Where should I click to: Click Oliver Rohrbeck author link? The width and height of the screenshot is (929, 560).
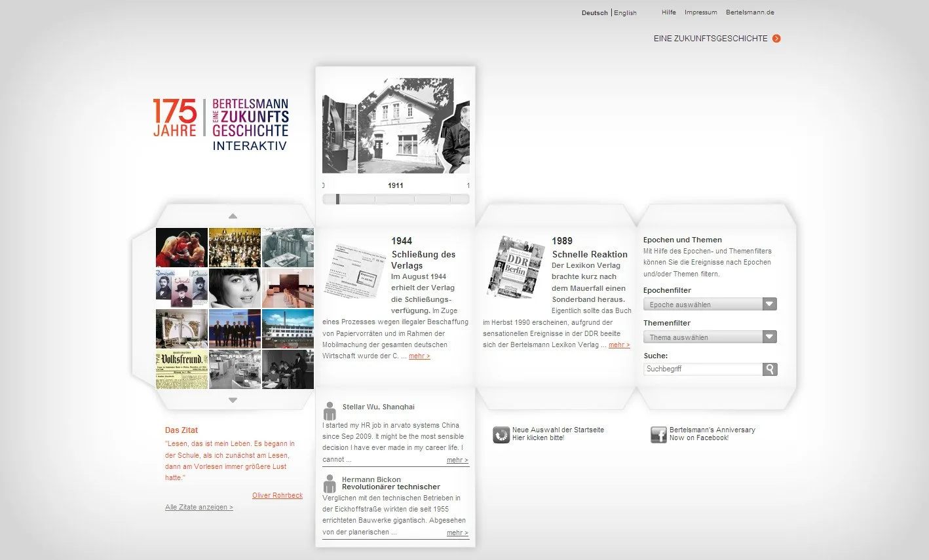[x=277, y=496]
